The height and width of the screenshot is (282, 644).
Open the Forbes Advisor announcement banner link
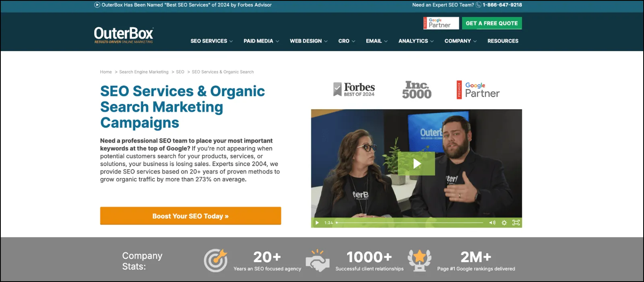point(187,5)
